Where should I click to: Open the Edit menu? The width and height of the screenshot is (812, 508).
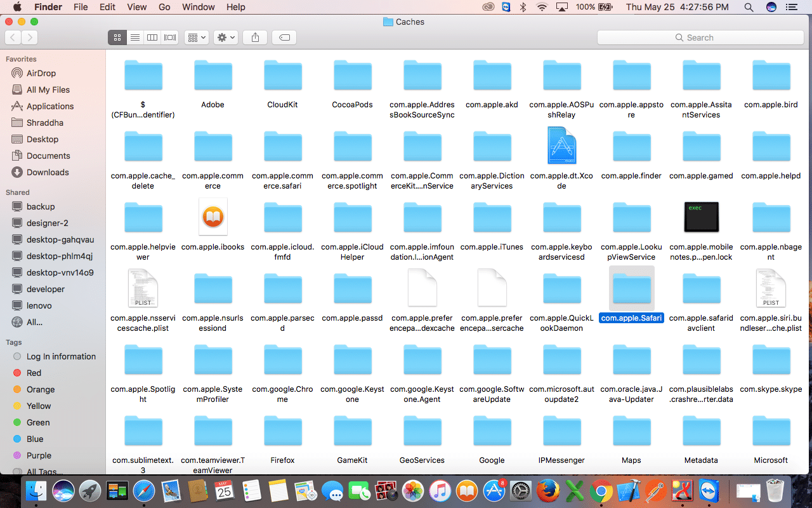(x=107, y=7)
